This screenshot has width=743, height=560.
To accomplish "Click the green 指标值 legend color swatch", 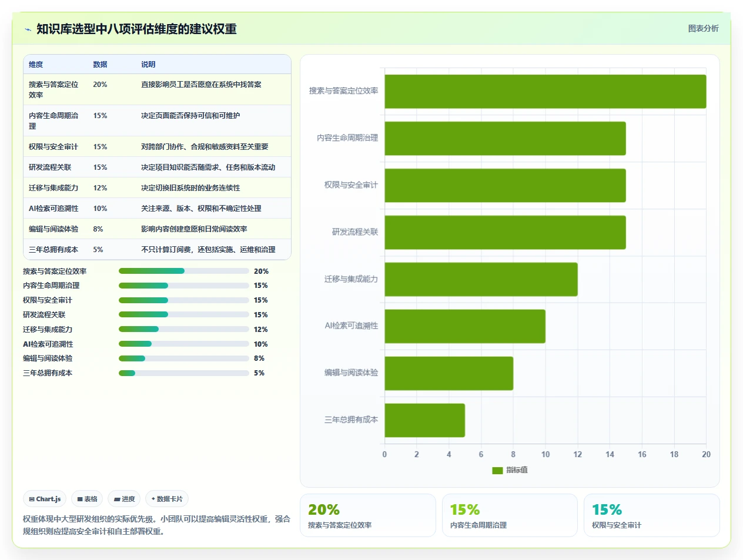I will click(x=497, y=470).
